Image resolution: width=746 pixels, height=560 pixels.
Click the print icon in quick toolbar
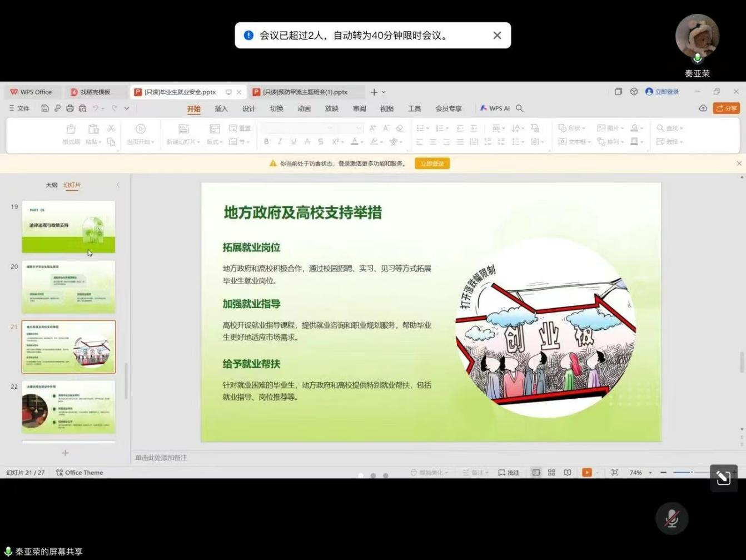[x=70, y=108]
